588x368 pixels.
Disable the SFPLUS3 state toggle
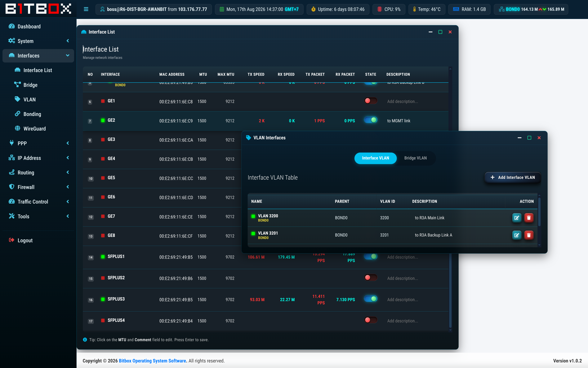click(371, 299)
